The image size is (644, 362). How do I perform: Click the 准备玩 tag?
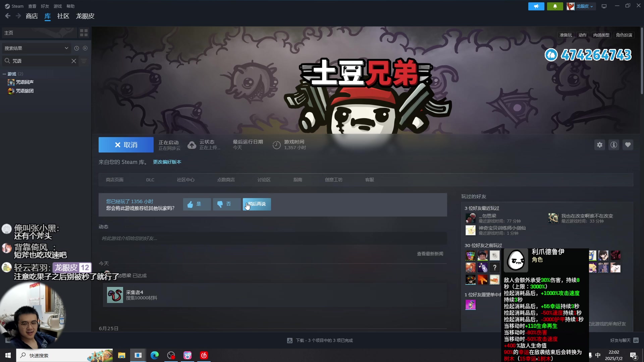[x=566, y=35]
